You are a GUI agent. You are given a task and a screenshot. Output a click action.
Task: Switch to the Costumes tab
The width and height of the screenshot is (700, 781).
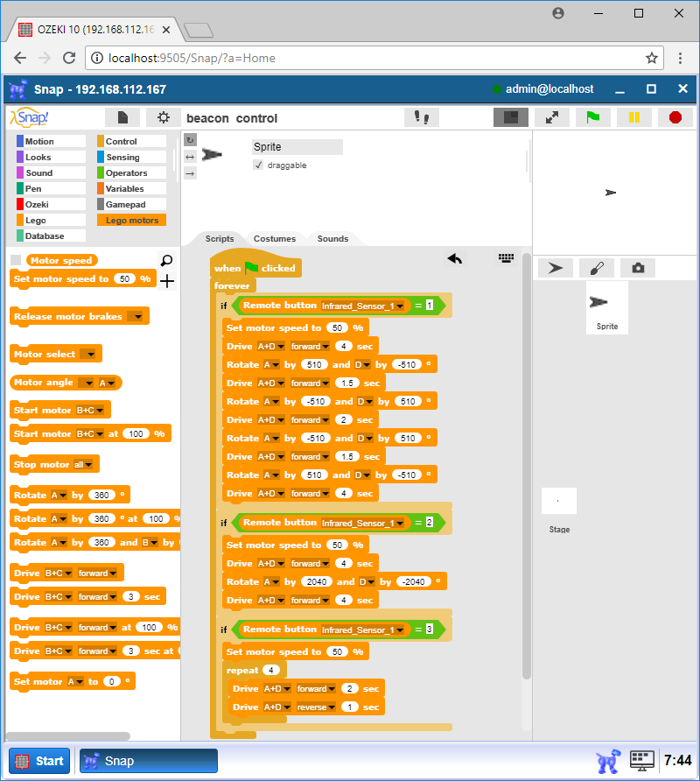pos(275,238)
